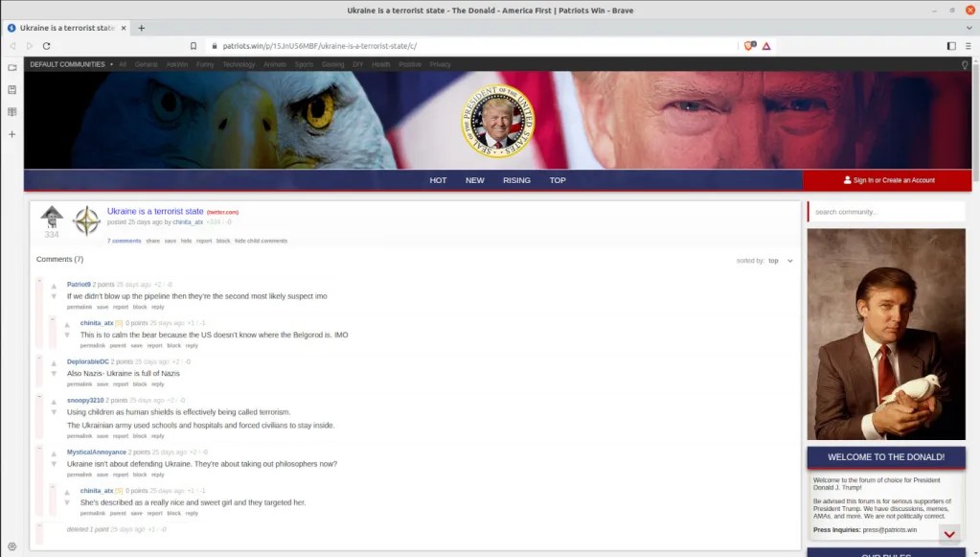The width and height of the screenshot is (980, 557).
Task: Expand the DEFAULT COMMUNITIES dropdown
Action: [70, 64]
